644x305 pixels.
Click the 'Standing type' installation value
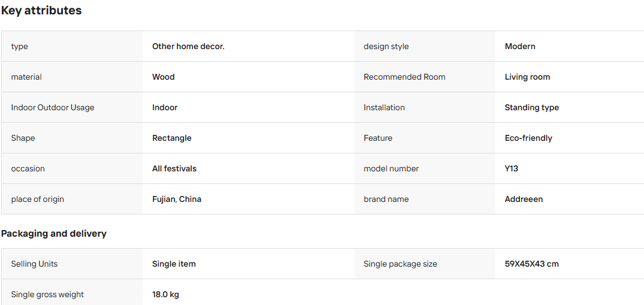(x=532, y=107)
